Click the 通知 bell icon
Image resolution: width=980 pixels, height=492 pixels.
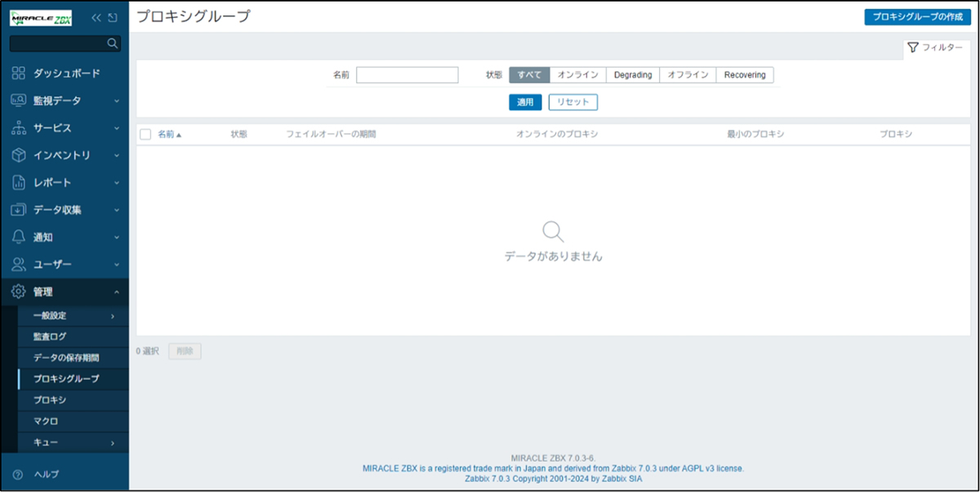19,237
